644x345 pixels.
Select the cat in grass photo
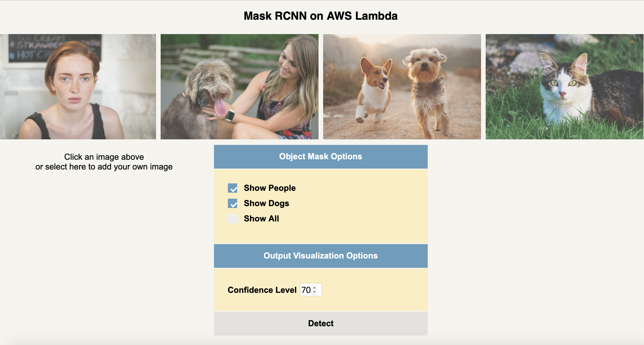point(564,86)
